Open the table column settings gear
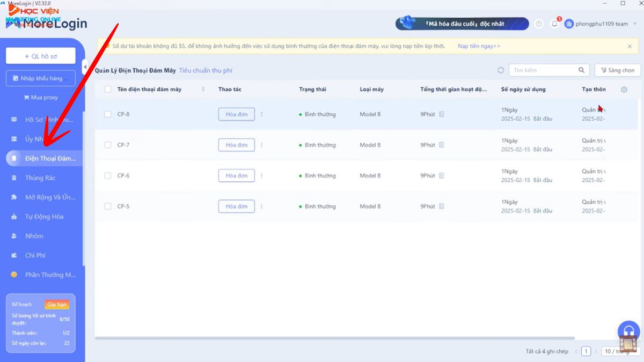The image size is (644, 362). [624, 90]
